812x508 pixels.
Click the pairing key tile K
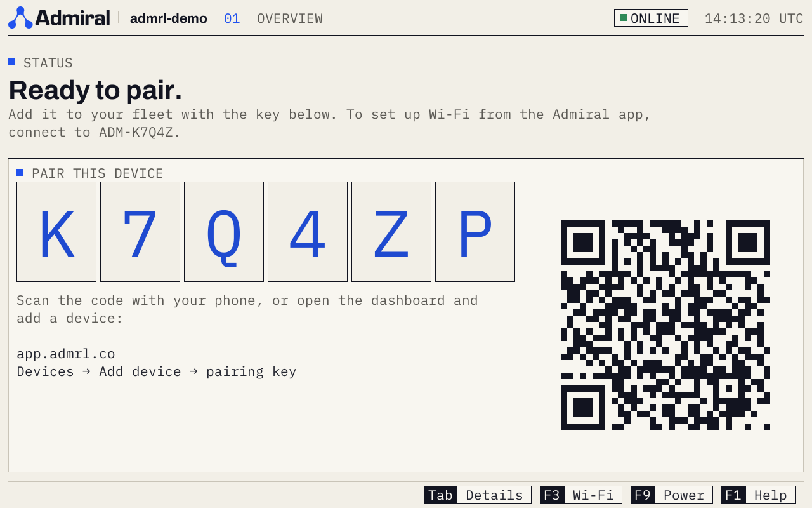click(56, 232)
